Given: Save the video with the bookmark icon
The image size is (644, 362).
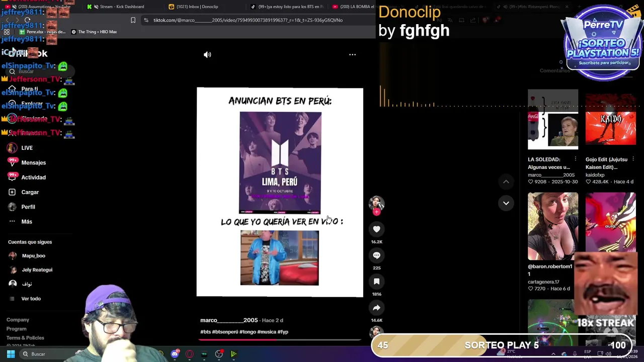Looking at the screenshot, I should pyautogui.click(x=376, y=282).
